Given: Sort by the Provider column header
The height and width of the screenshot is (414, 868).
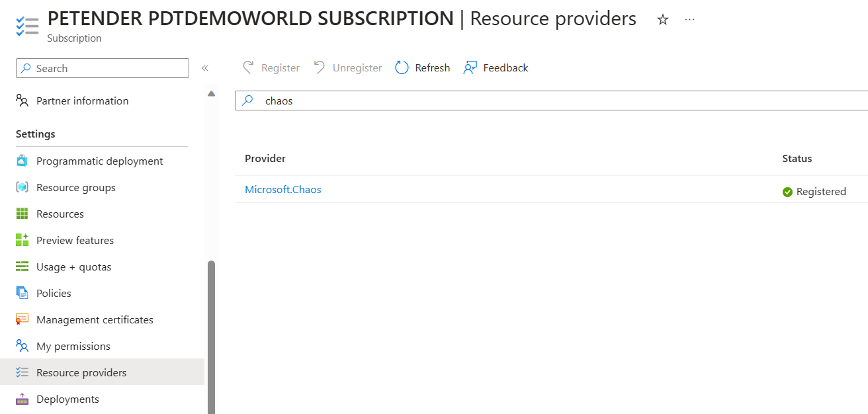Looking at the screenshot, I should (x=265, y=158).
